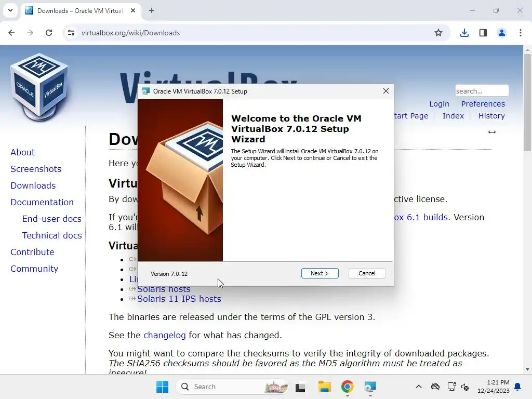
Task: Open the About link in sidebar
Action: pyautogui.click(x=23, y=152)
